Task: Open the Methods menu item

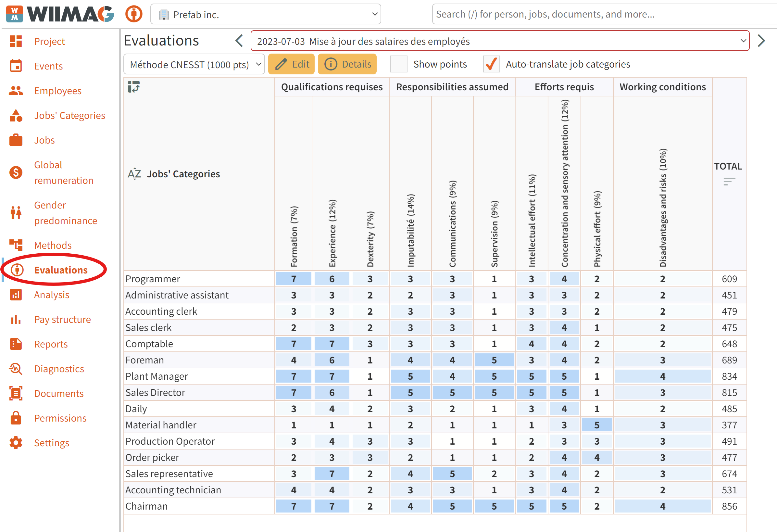Action: tap(53, 245)
